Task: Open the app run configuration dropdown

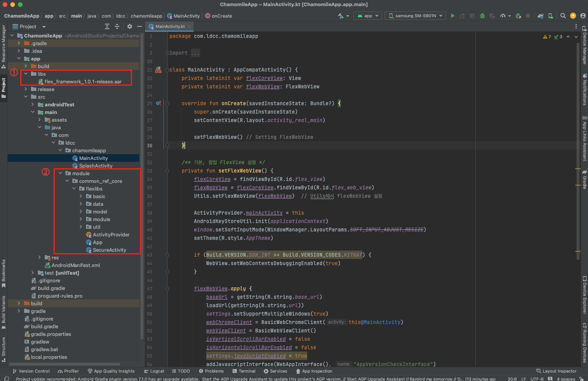Action: 368,16
